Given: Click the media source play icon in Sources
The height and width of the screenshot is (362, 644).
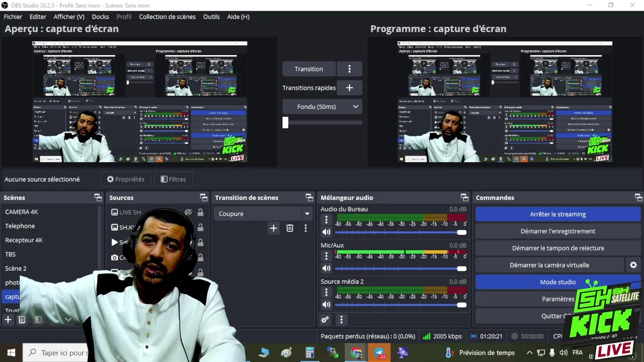Looking at the screenshot, I should [115, 242].
